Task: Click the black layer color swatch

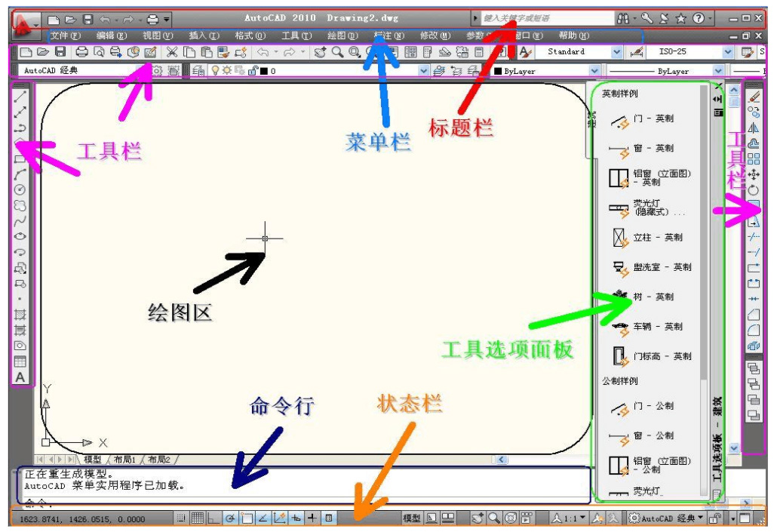Action: [x=264, y=71]
